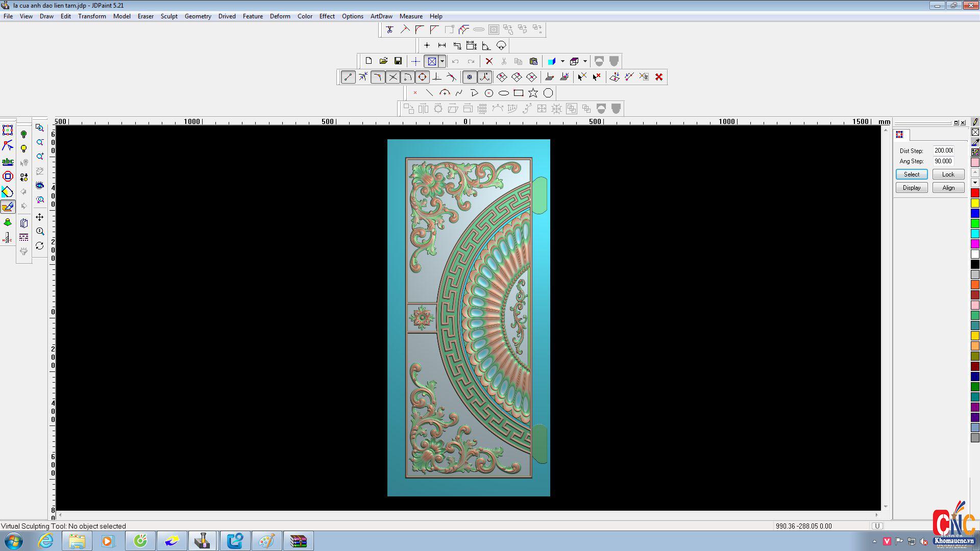Screen dimensions: 980x551
Task: Click the red delete X icon
Action: [x=489, y=61]
